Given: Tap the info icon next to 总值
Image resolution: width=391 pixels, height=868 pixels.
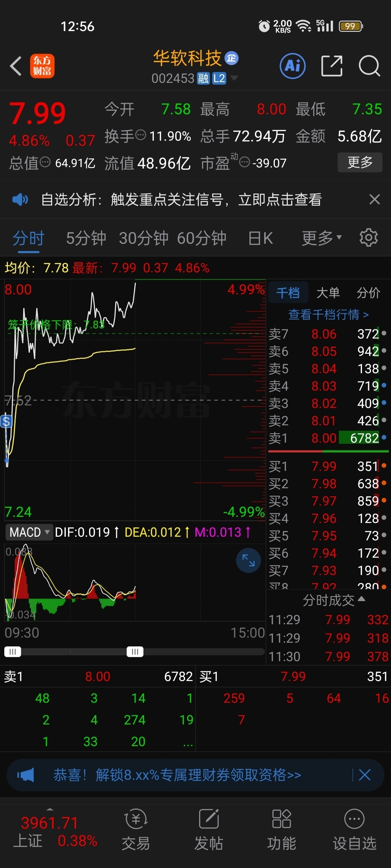Looking at the screenshot, I should 45,162.
